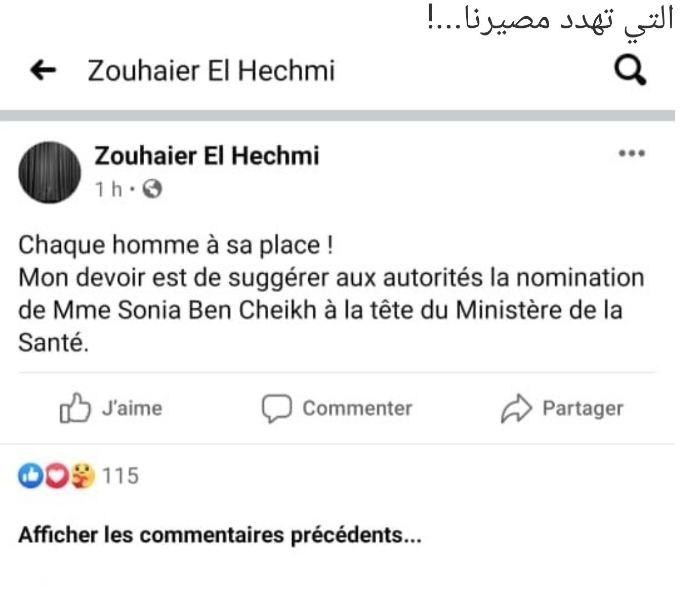Click the Partager share arrow icon

(516, 409)
